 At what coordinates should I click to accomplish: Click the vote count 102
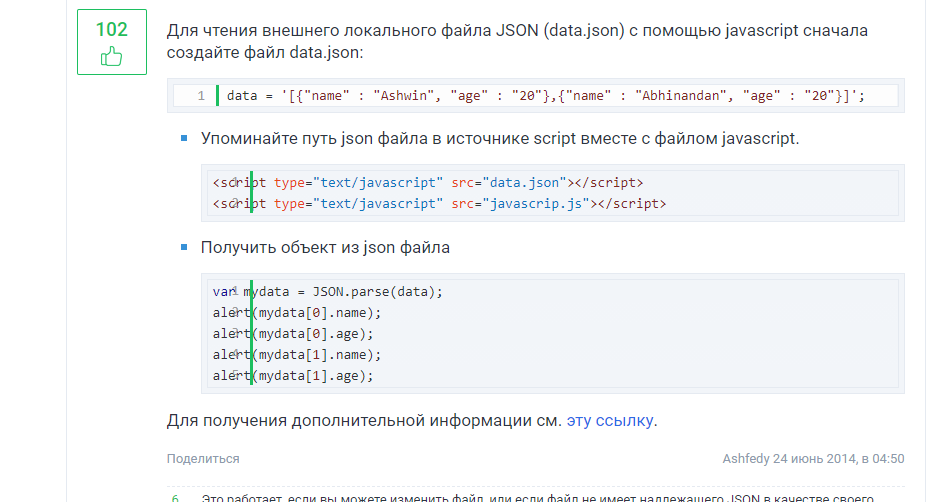tap(112, 30)
